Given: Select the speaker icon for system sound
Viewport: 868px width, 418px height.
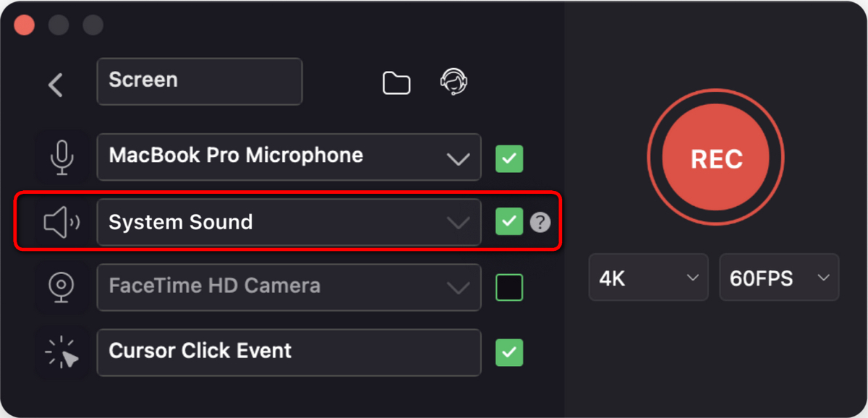Looking at the screenshot, I should pos(61,222).
